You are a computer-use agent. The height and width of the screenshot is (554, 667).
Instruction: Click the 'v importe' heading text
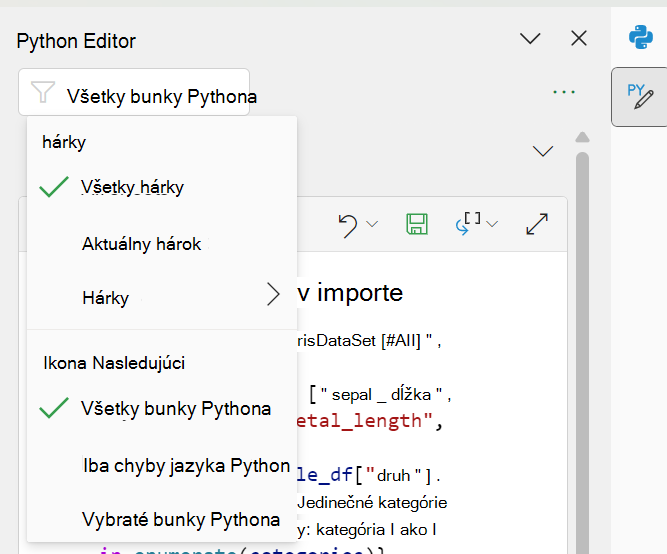point(350,293)
